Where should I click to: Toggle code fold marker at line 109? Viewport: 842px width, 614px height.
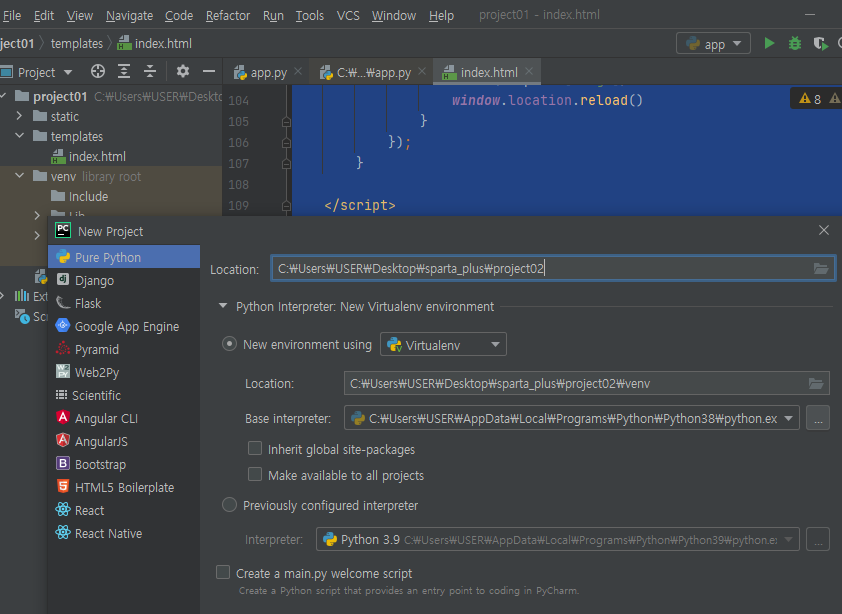(286, 206)
